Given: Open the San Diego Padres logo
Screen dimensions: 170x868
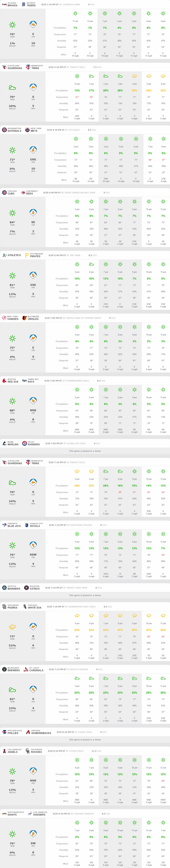Looking at the screenshot, I should coord(4,606).
